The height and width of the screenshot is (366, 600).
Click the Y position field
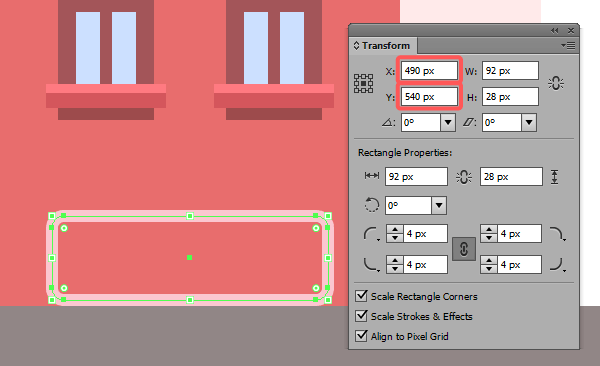coord(429,97)
